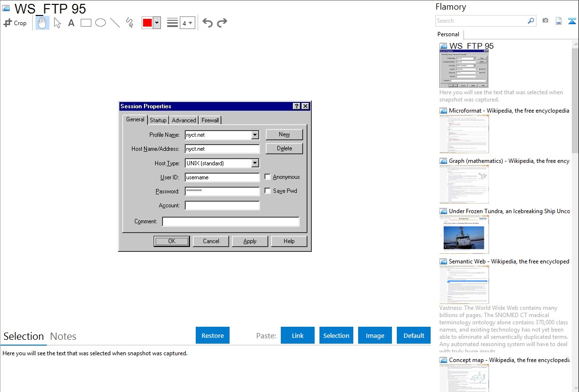Image resolution: width=579 pixels, height=392 pixels.
Task: Open the Personal tab
Action: 449,34
